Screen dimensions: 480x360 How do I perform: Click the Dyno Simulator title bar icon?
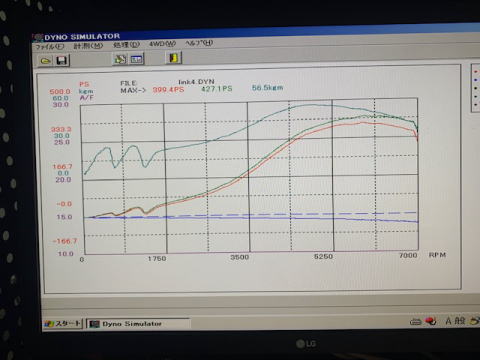pos(39,37)
